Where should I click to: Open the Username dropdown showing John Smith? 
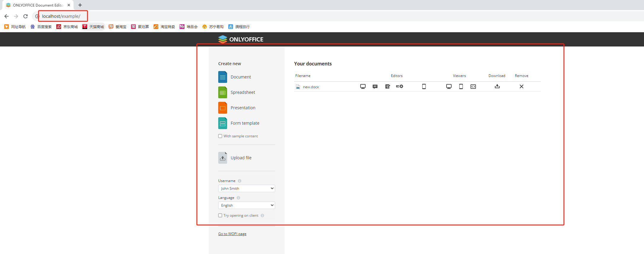tap(247, 189)
